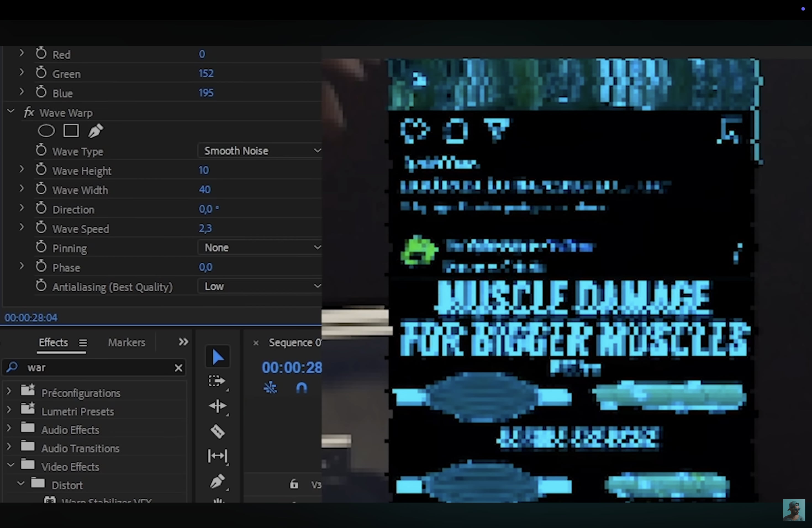812x528 pixels.
Task: Select the rectangle mask tool under Wave Warp
Action: [x=71, y=131]
